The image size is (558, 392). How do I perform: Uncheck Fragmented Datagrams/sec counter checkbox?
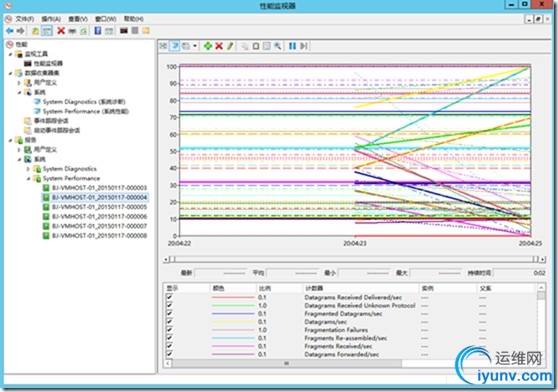tap(169, 313)
